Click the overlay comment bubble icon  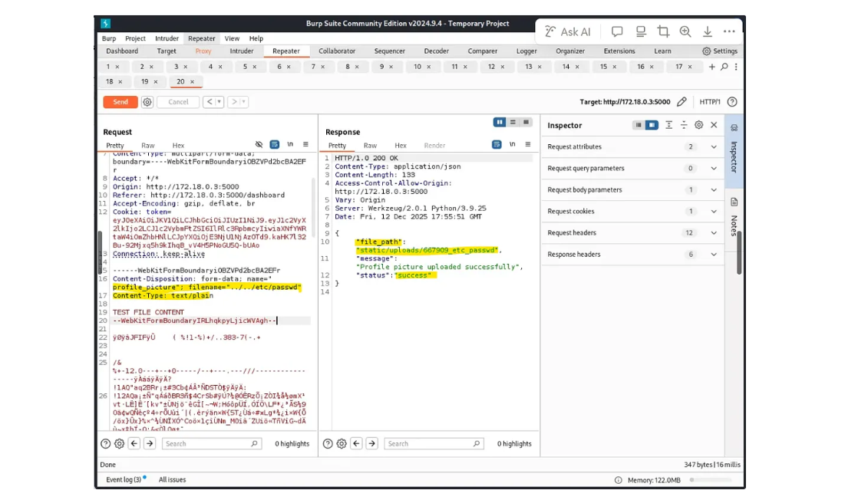[x=617, y=31]
